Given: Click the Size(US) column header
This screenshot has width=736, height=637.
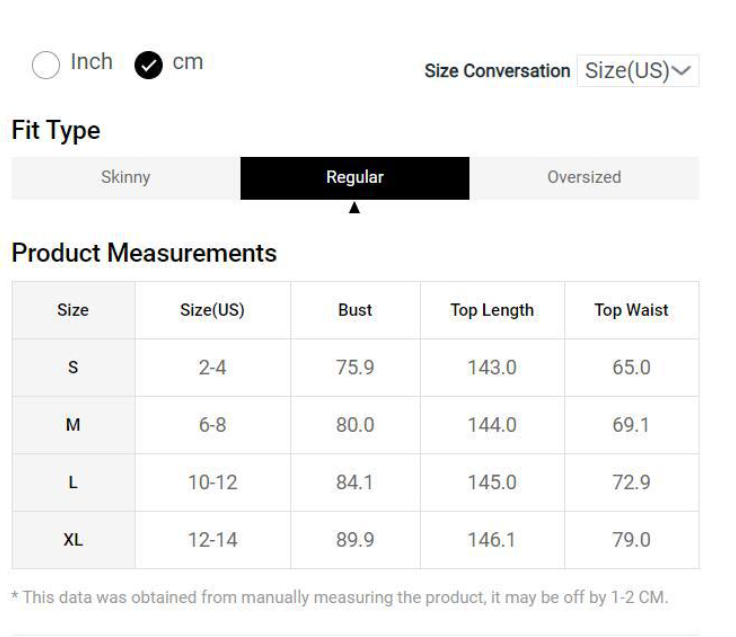Looking at the screenshot, I should 212,310.
